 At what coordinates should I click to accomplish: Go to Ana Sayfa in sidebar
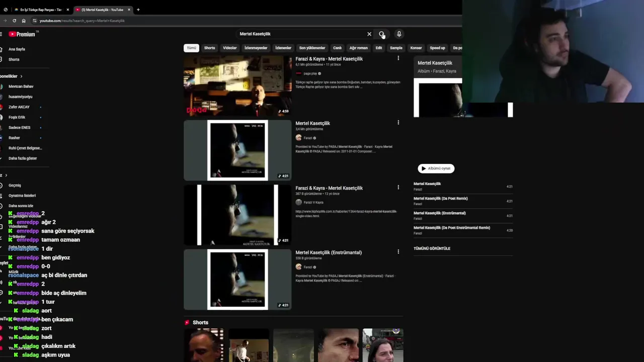(x=17, y=49)
